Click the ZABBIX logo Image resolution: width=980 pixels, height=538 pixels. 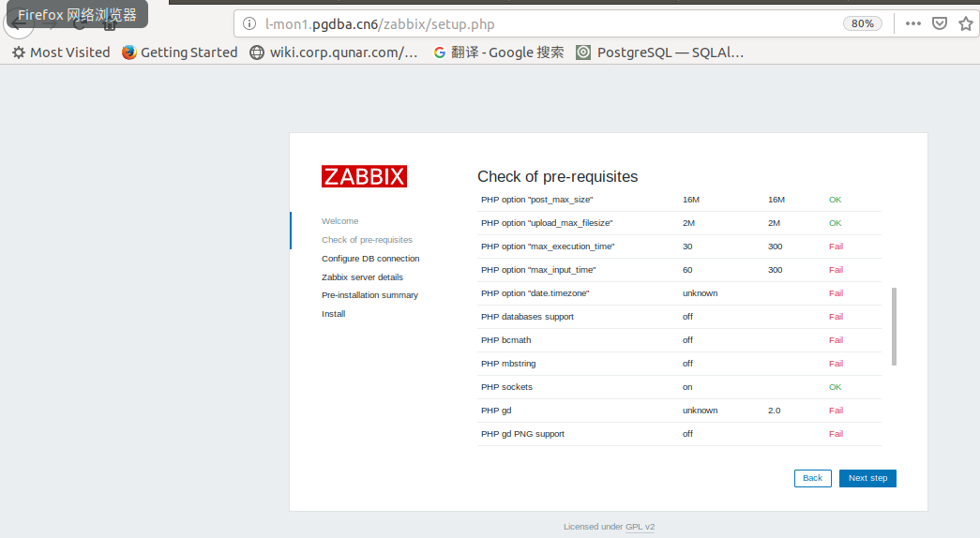(x=365, y=176)
